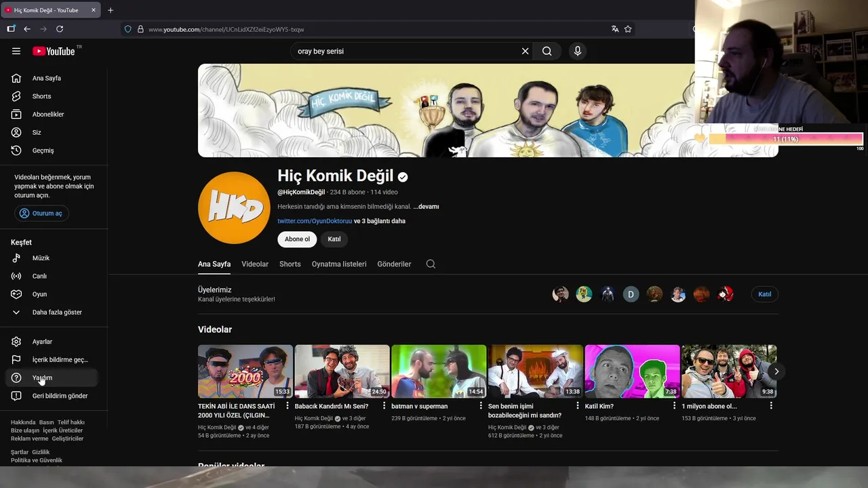Click the 234 B abone text
This screenshot has height=488, width=868.
point(347,192)
